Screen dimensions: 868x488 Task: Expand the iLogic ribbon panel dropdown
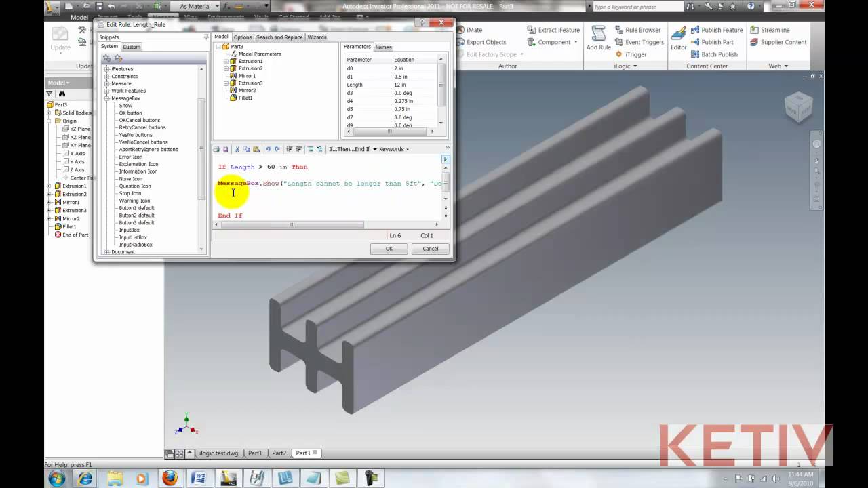[626, 66]
